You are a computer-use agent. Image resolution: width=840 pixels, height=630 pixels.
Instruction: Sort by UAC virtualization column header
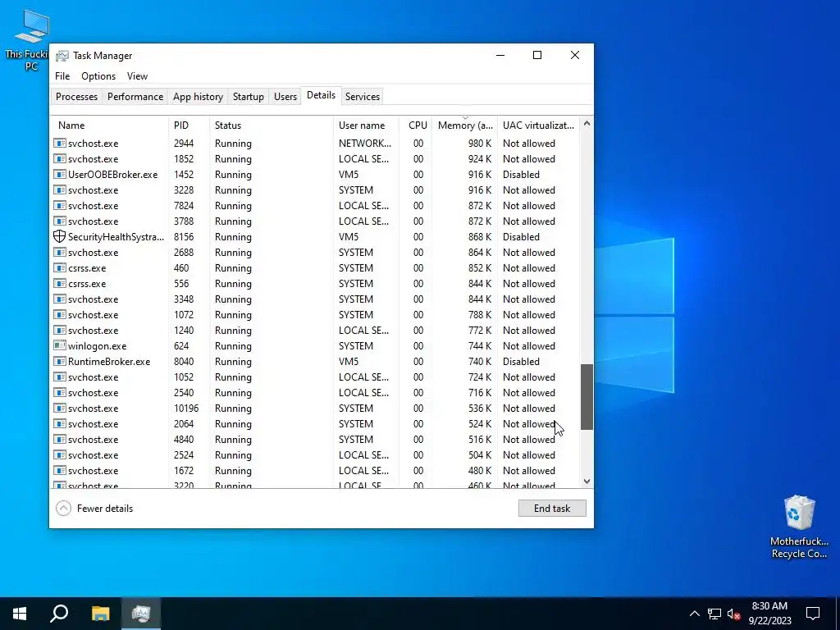point(538,126)
